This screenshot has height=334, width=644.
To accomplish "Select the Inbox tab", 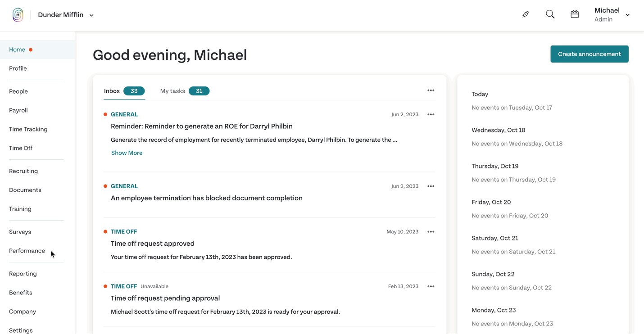I will click(124, 91).
